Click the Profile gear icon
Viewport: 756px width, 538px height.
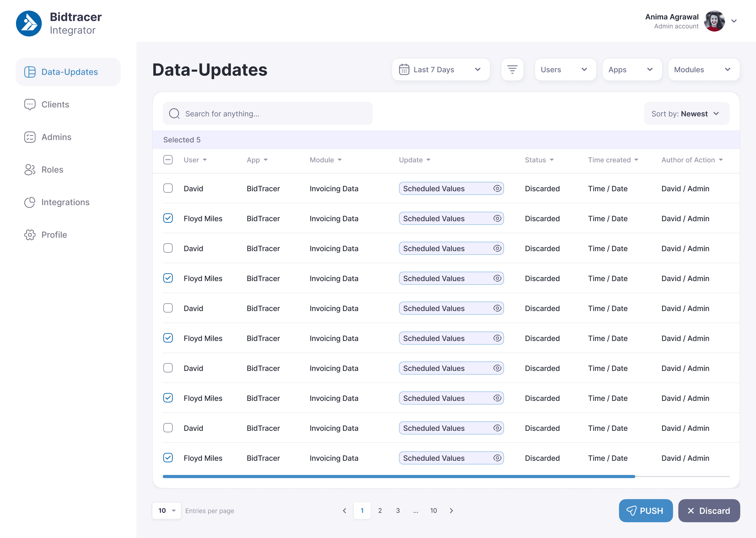click(x=30, y=235)
